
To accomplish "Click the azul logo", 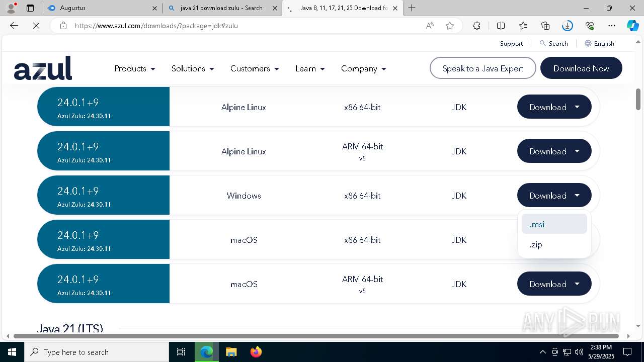I will click(x=43, y=68).
